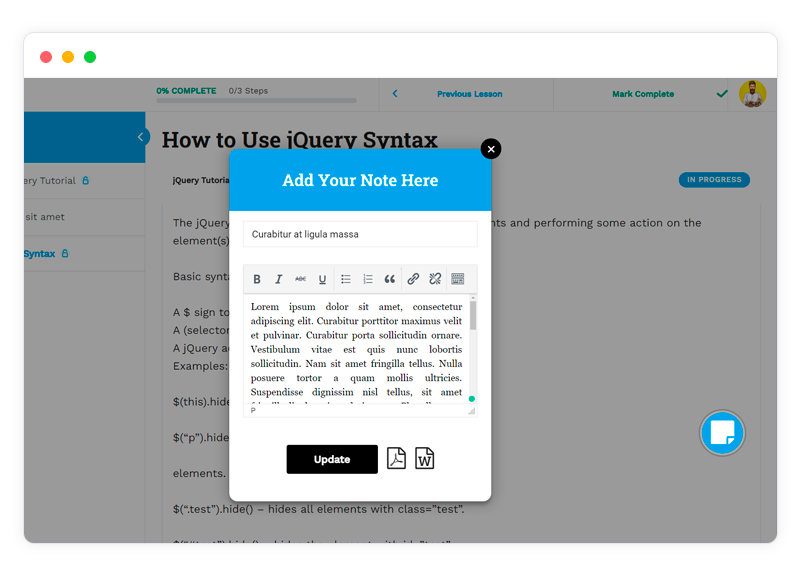Click the IN PROGRESS status badge

[714, 180]
